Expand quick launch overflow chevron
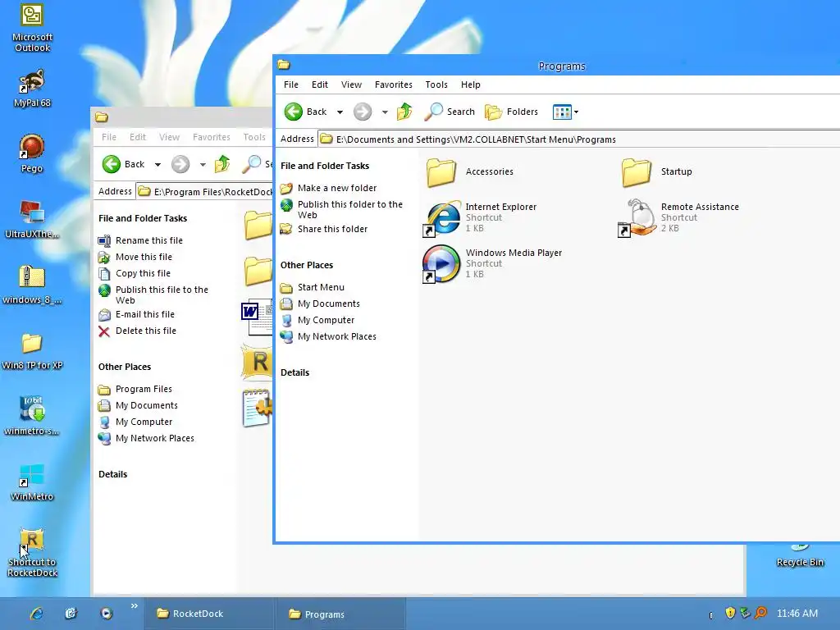 134,606
